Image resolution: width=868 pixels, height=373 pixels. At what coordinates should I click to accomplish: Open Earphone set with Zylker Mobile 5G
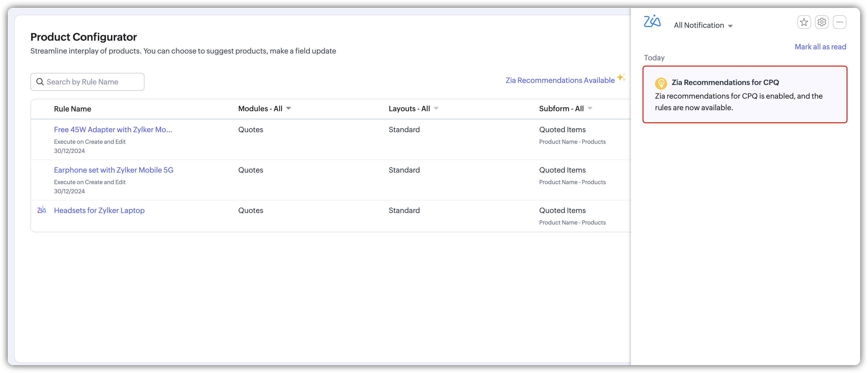tap(114, 170)
